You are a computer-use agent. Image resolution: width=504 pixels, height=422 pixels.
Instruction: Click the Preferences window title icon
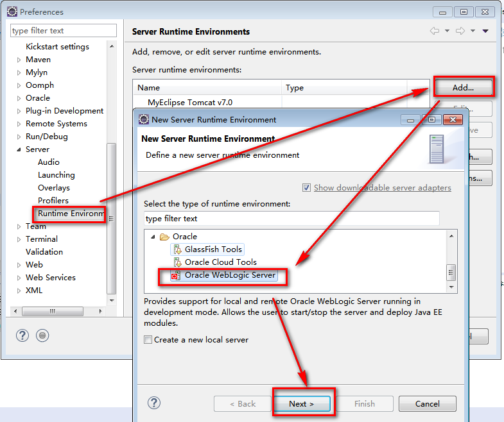(12, 12)
